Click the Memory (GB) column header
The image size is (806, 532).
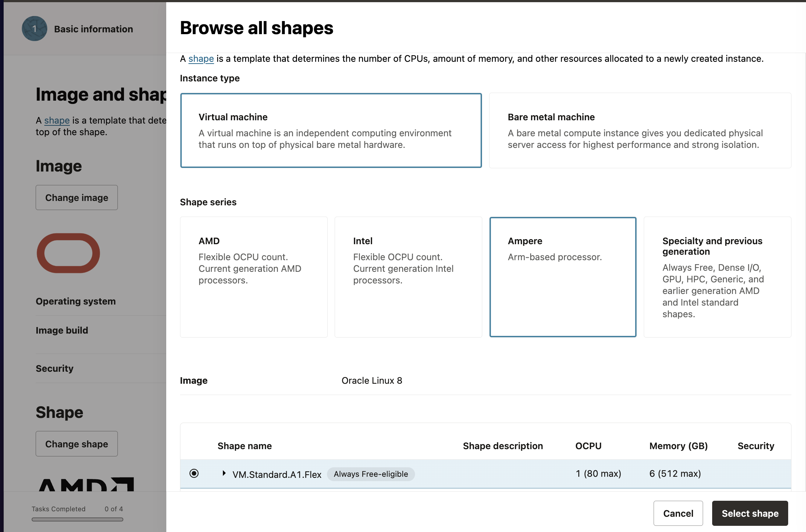coord(679,446)
